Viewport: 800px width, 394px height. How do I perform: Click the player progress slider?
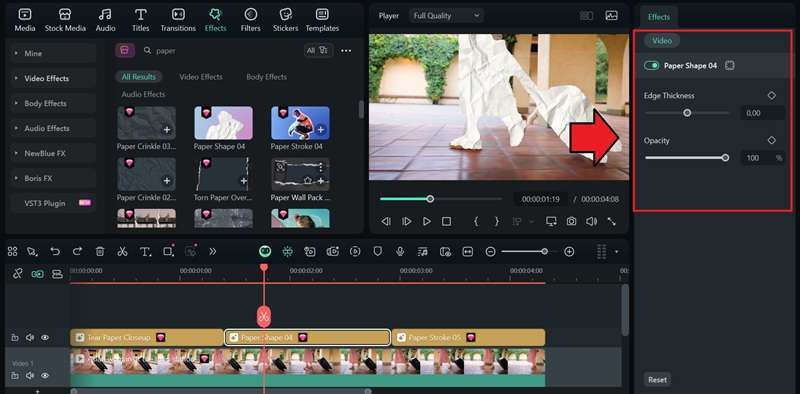click(x=441, y=199)
